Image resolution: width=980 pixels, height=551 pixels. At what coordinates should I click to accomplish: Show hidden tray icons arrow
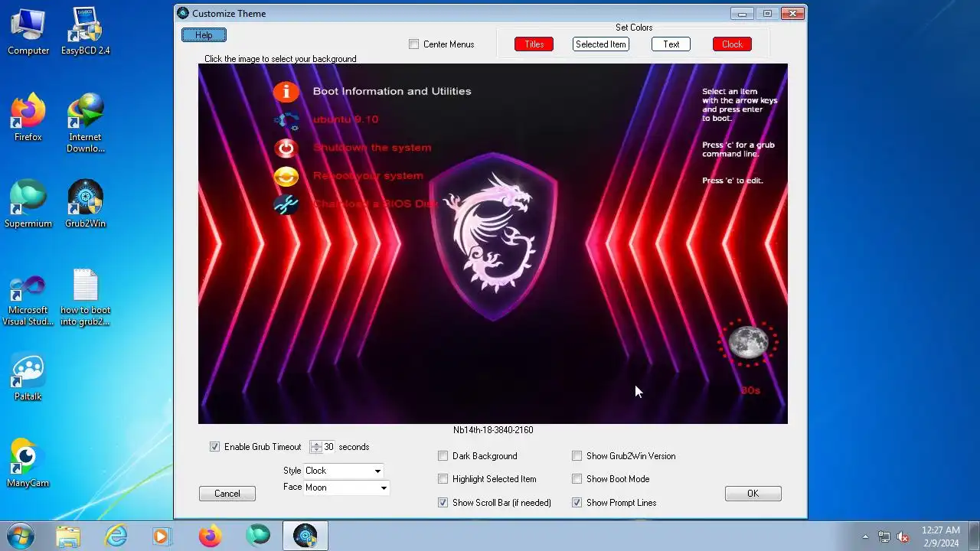point(866,536)
